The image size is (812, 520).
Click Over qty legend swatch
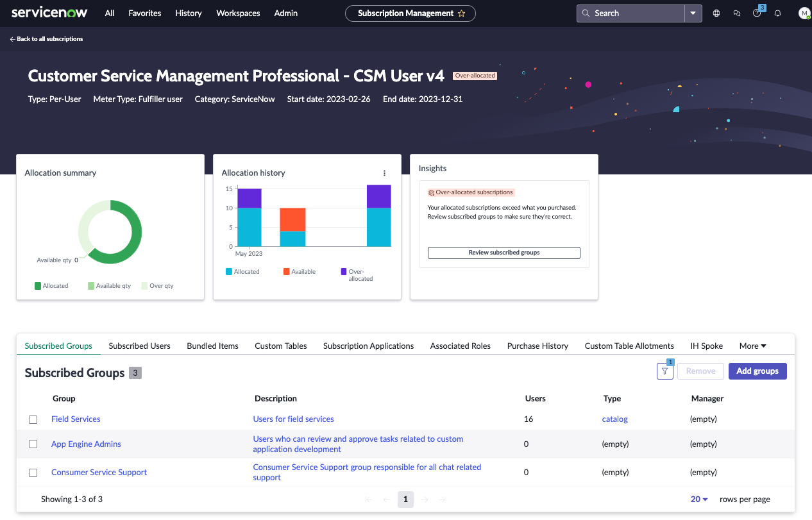[x=144, y=286]
